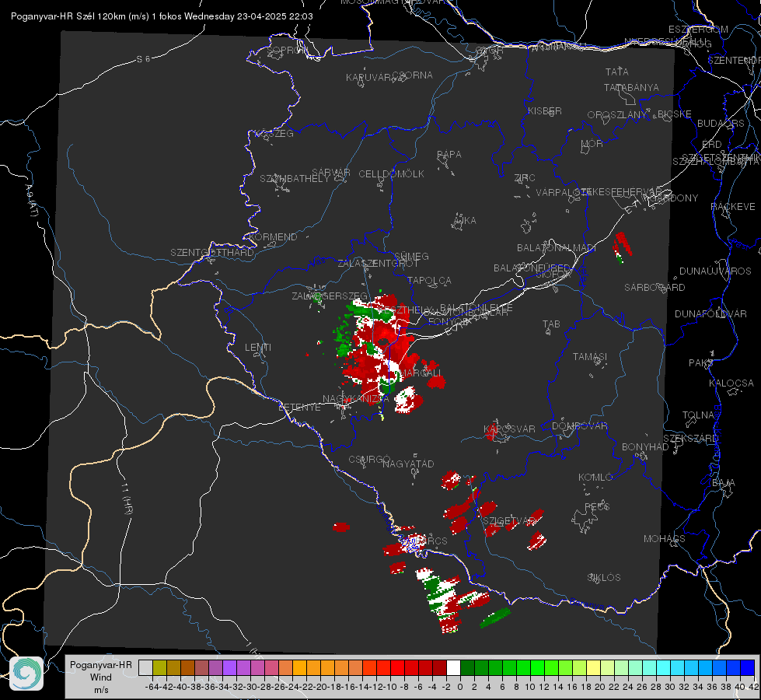The image size is (761, 700).
Task: Select the TAPOLCA label
Action: [x=430, y=280]
